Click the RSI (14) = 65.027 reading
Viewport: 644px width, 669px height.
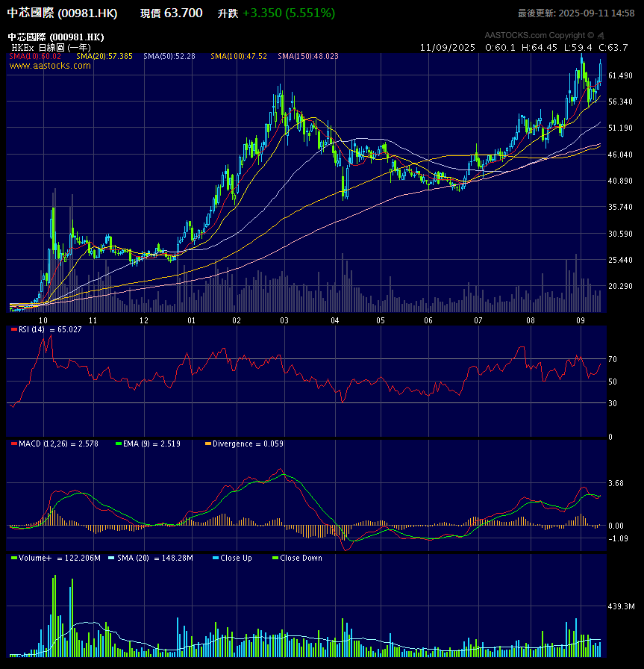[50, 329]
